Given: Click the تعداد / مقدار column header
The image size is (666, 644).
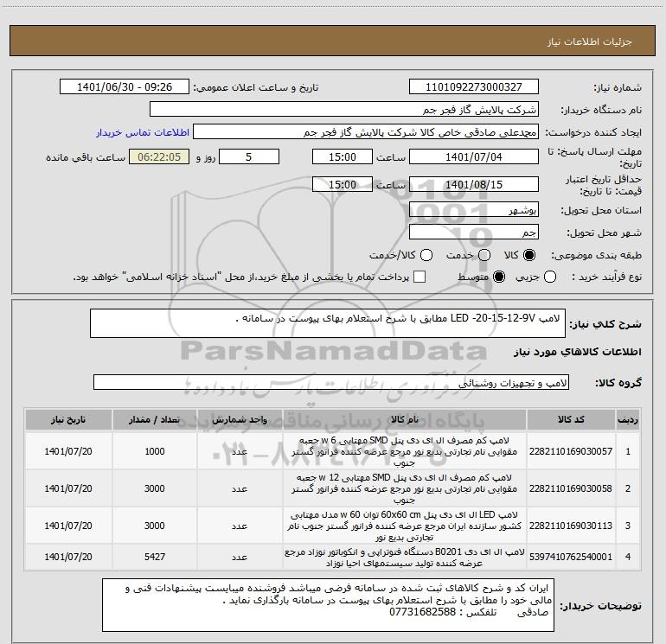Looking at the screenshot, I should coord(155,420).
